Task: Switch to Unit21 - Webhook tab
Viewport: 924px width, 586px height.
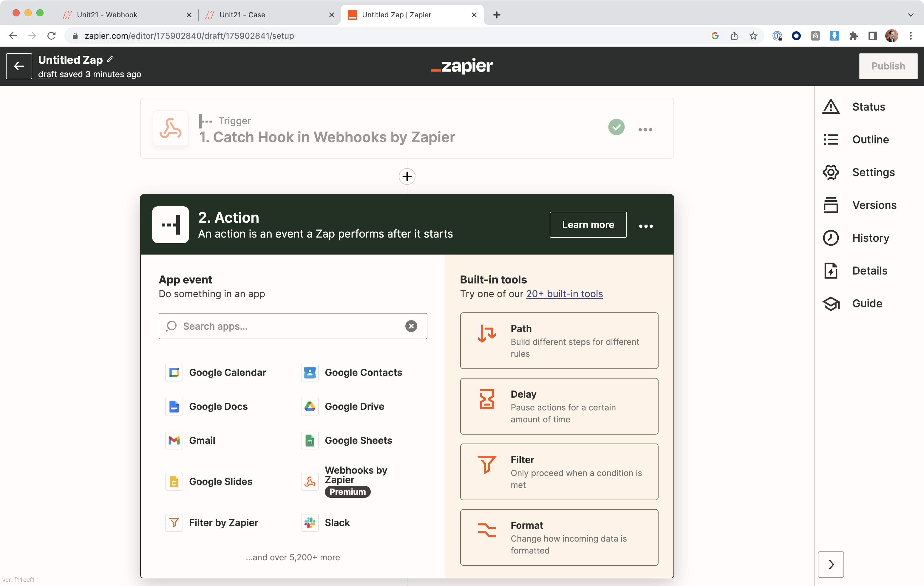Action: coord(107,15)
